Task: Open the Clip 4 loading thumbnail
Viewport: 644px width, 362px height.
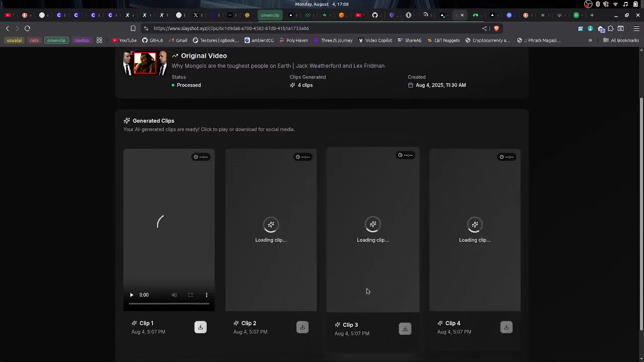Action: (x=474, y=230)
